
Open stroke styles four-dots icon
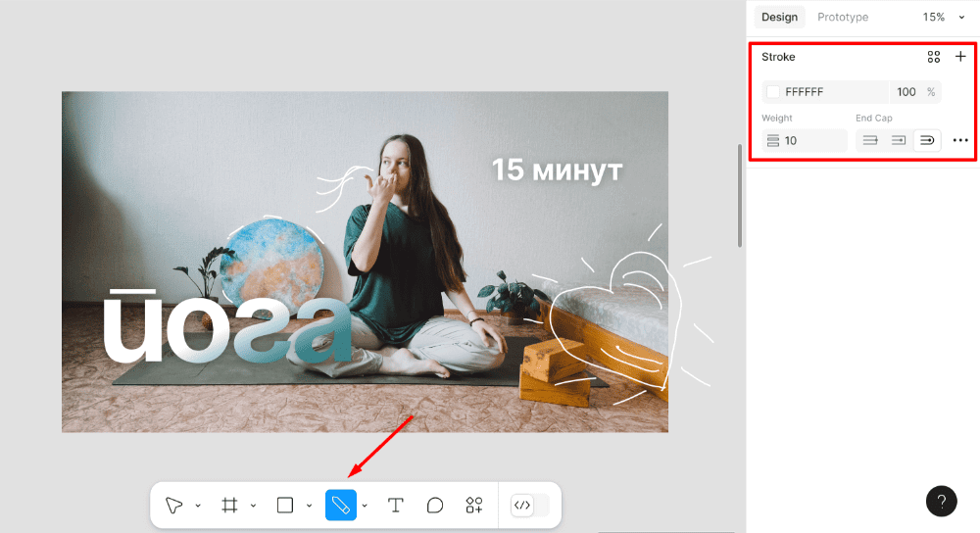pos(934,57)
